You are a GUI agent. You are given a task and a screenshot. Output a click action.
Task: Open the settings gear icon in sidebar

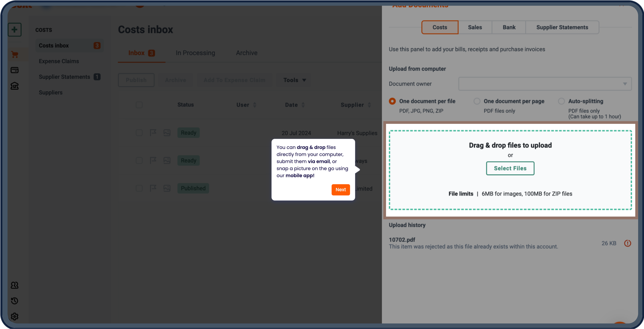(14, 316)
